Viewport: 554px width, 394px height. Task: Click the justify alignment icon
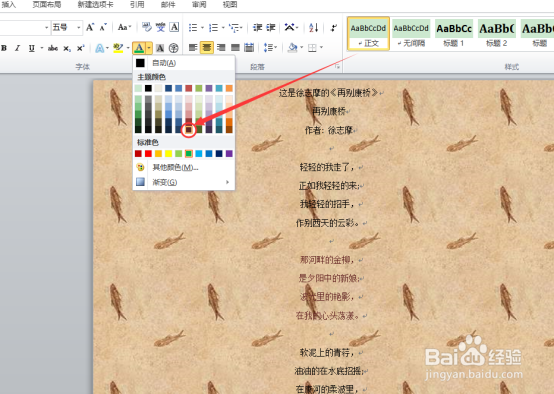235,47
